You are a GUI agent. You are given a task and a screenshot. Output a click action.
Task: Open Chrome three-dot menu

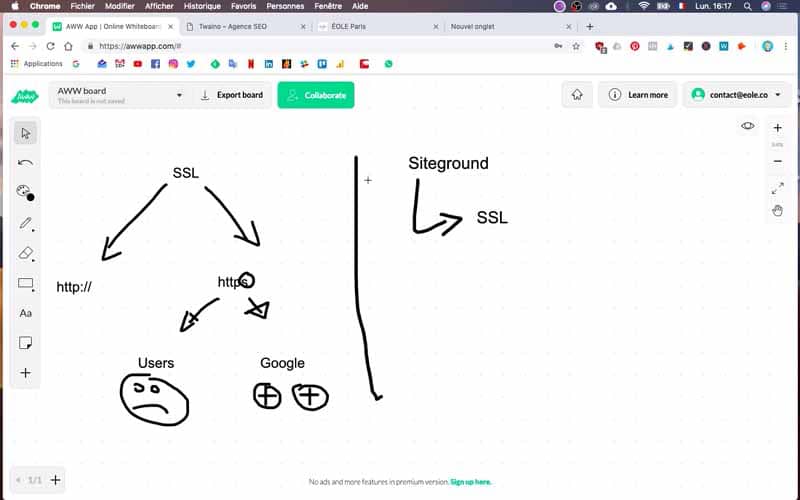(x=786, y=46)
